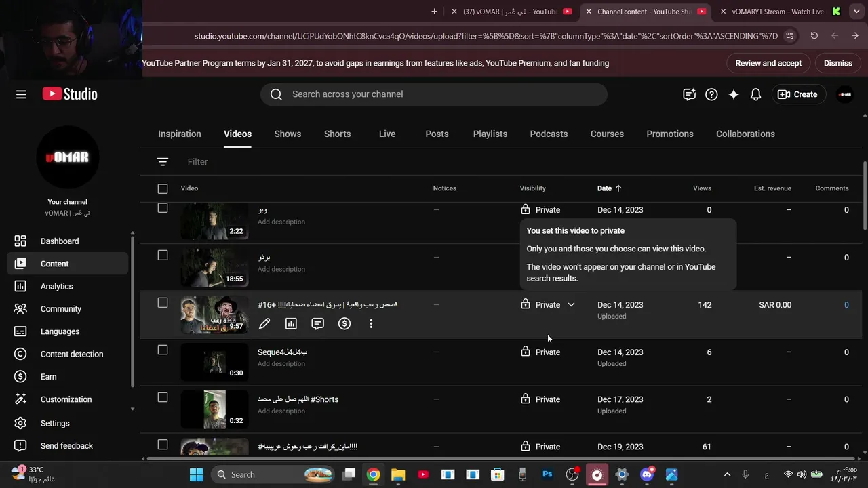The width and height of the screenshot is (868, 488).
Task: Open the hamburger navigation menu
Action: 21,94
